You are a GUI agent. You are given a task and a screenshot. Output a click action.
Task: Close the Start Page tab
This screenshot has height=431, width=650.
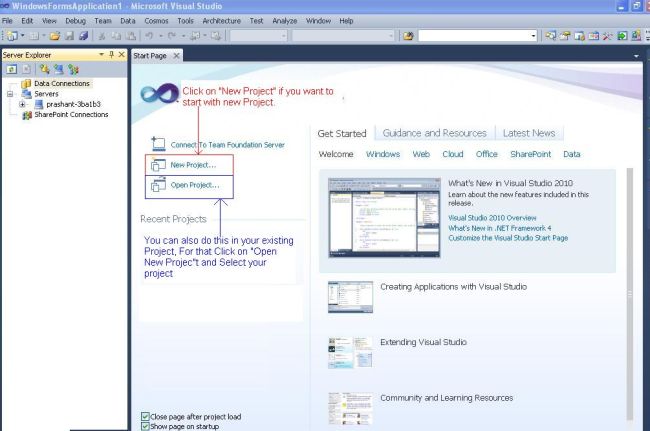(177, 56)
